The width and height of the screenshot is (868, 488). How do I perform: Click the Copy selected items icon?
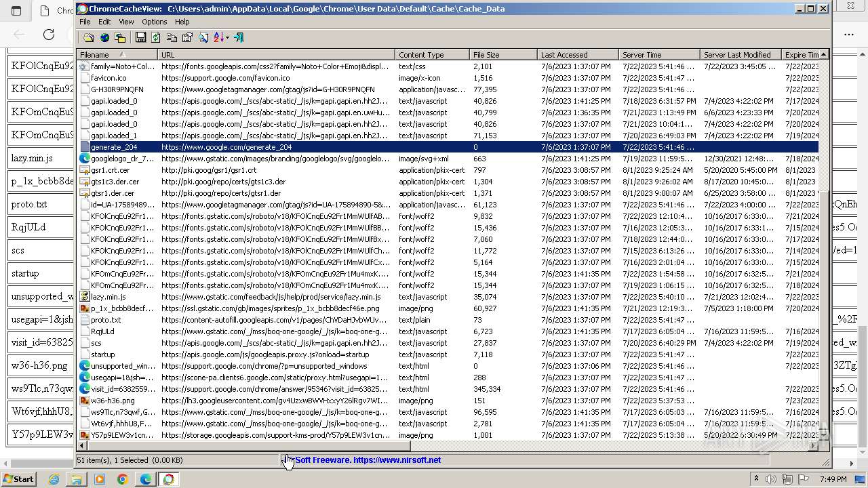[x=172, y=37]
